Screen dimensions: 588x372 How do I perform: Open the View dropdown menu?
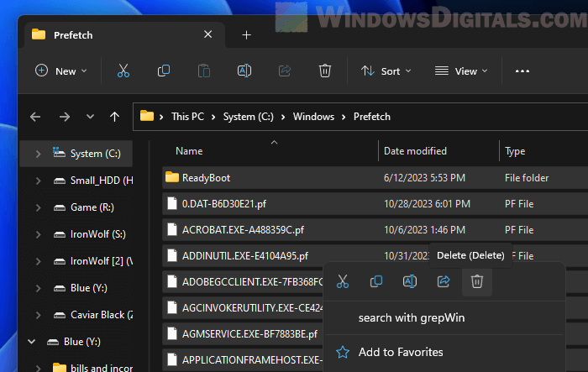[x=461, y=71]
